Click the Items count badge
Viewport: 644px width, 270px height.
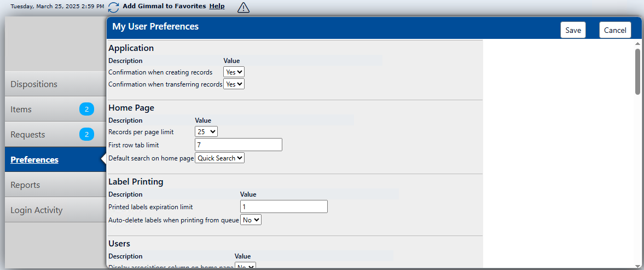(86, 110)
